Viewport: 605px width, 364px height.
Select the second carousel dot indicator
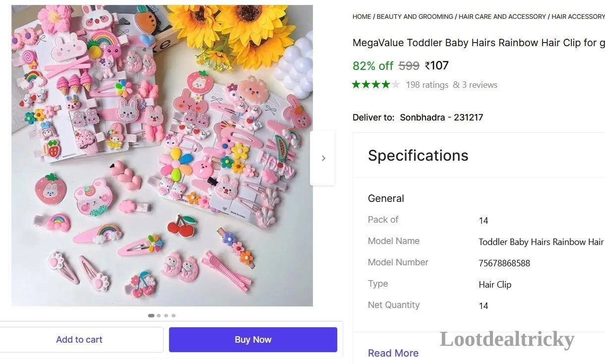(x=159, y=315)
